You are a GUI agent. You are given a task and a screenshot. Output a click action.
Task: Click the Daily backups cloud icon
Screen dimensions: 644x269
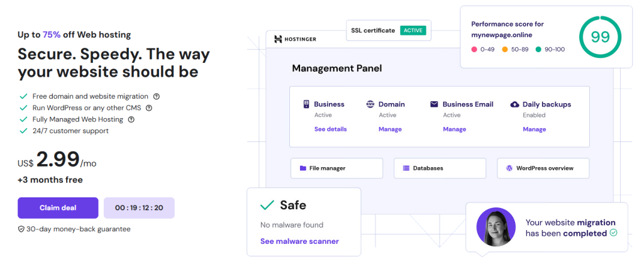click(514, 104)
